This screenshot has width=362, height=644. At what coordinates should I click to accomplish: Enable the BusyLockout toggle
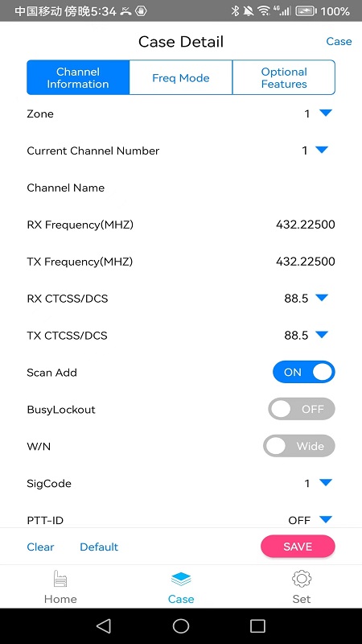(302, 409)
